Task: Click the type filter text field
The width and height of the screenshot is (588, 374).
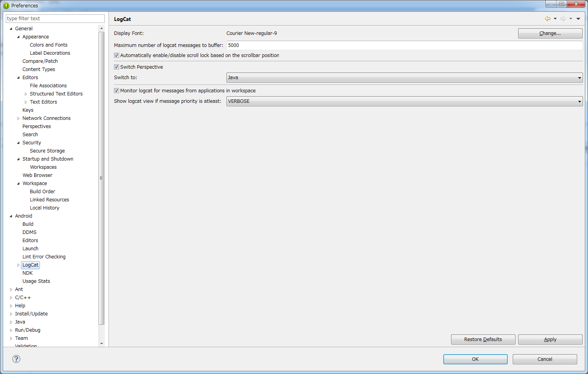Action: tap(55, 18)
